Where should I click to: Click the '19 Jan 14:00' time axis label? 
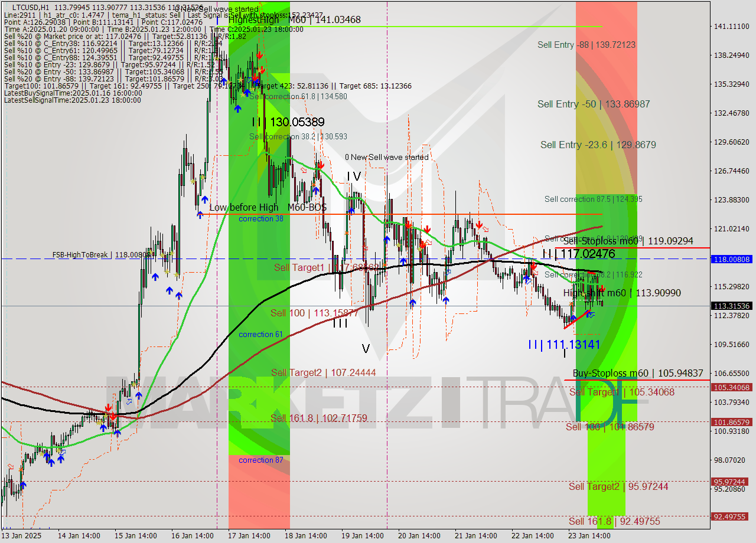362,536
